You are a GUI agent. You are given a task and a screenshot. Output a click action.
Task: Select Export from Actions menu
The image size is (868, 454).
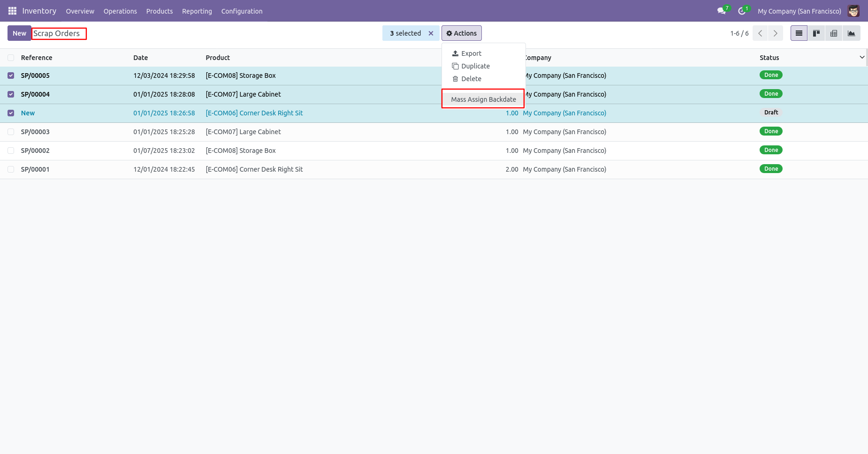click(471, 53)
